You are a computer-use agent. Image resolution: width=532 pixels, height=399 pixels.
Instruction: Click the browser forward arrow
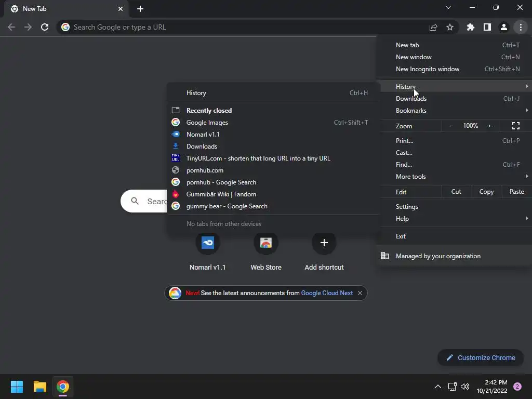28,27
